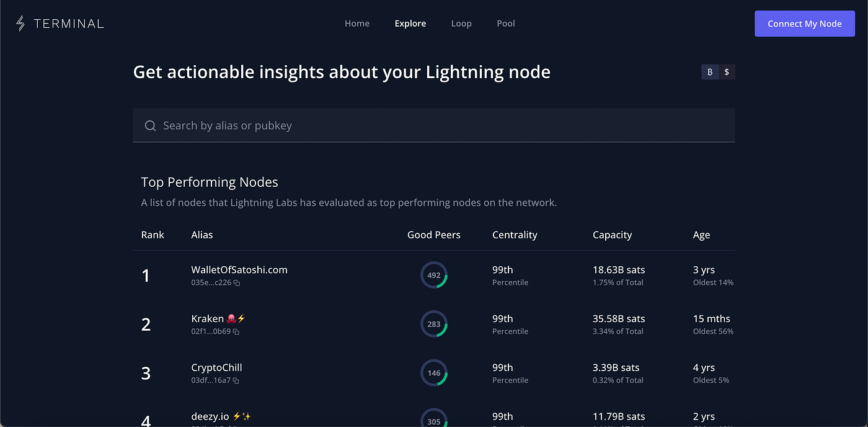Click the Rank column header
The height and width of the screenshot is (427, 868).
pos(153,235)
